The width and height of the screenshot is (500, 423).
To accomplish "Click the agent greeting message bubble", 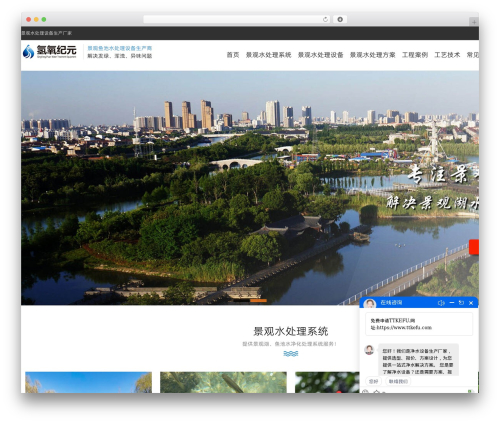I will (418, 360).
